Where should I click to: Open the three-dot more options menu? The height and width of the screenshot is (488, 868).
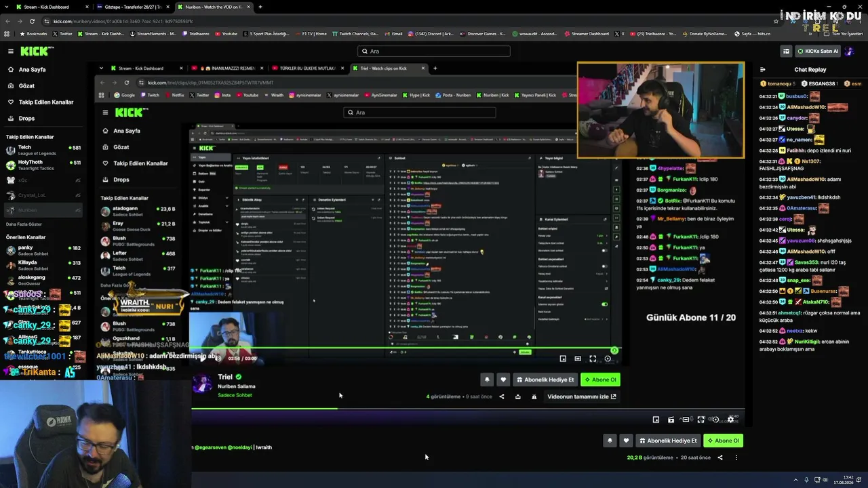(x=736, y=457)
